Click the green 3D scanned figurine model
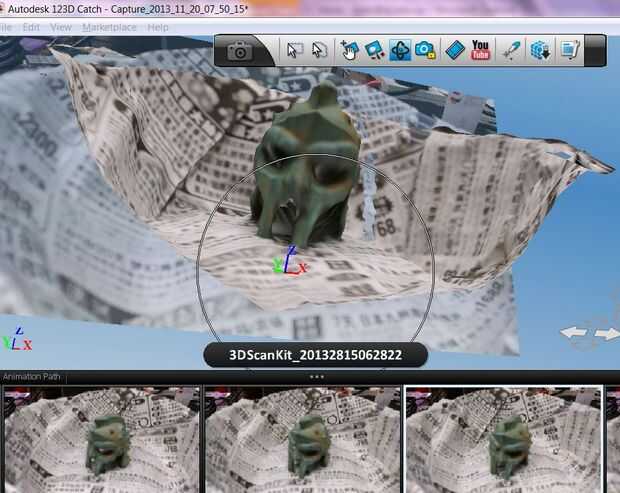 pyautogui.click(x=306, y=166)
